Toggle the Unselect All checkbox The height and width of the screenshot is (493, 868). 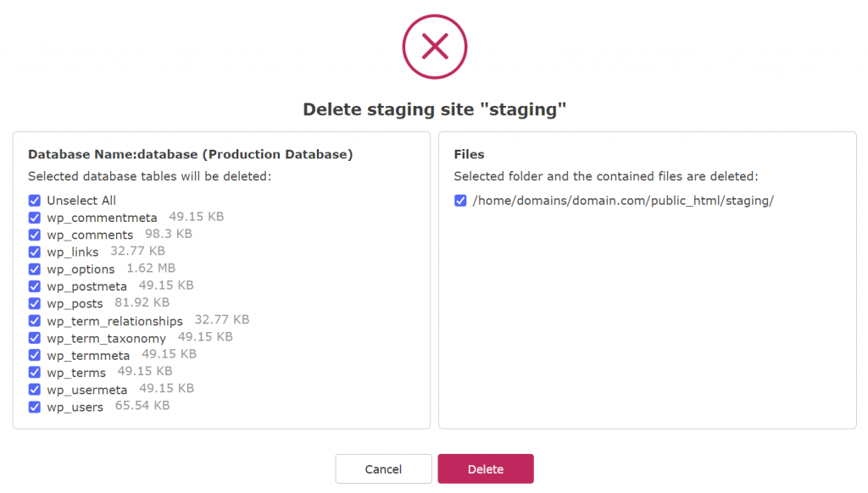34,201
